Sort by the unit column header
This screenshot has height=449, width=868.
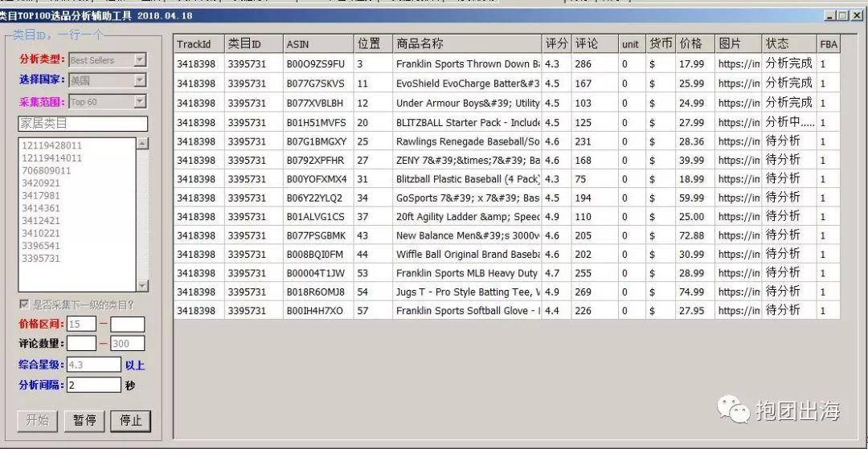click(632, 44)
